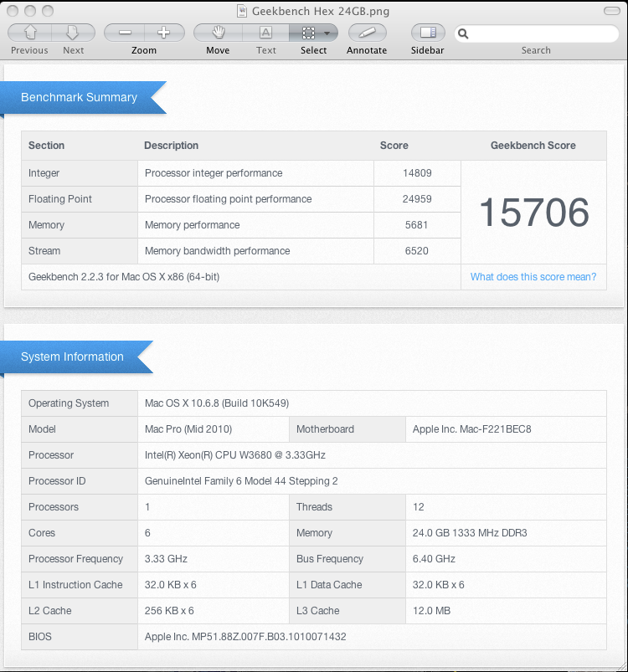The image size is (628, 672).
Task: Click the 'Stream' section label
Action: [44, 251]
